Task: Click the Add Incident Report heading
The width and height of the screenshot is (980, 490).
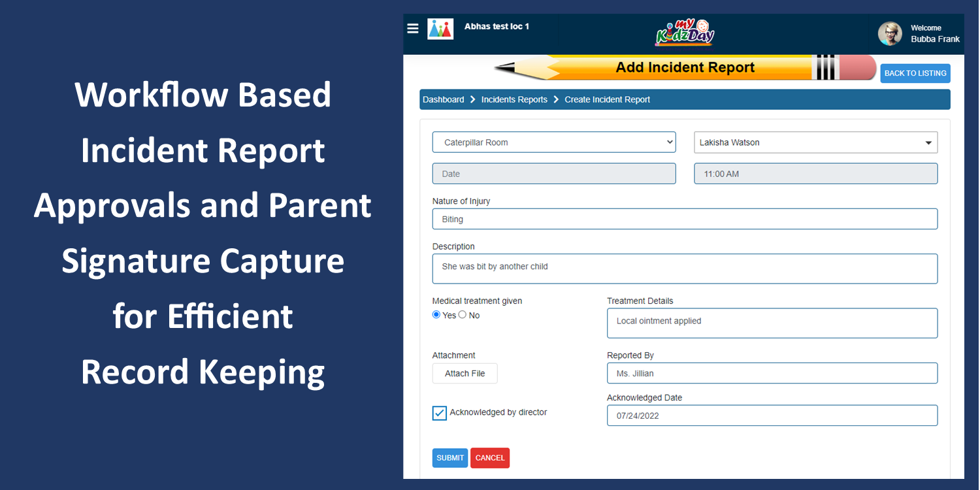Action: pos(685,67)
